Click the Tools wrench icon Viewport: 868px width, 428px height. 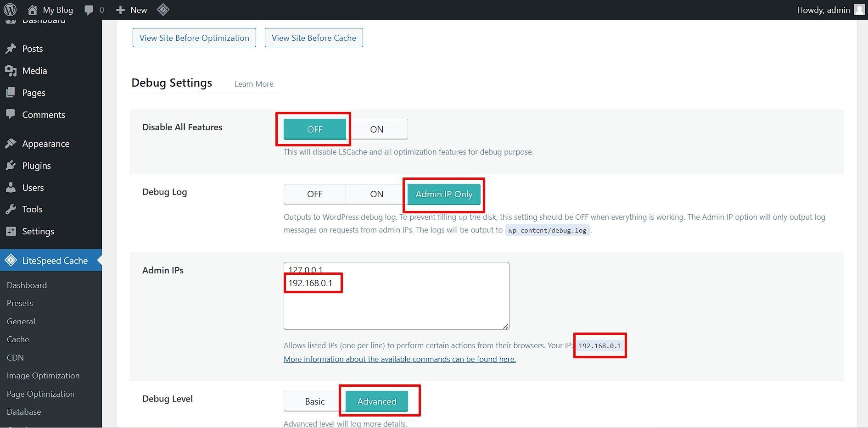click(11, 209)
